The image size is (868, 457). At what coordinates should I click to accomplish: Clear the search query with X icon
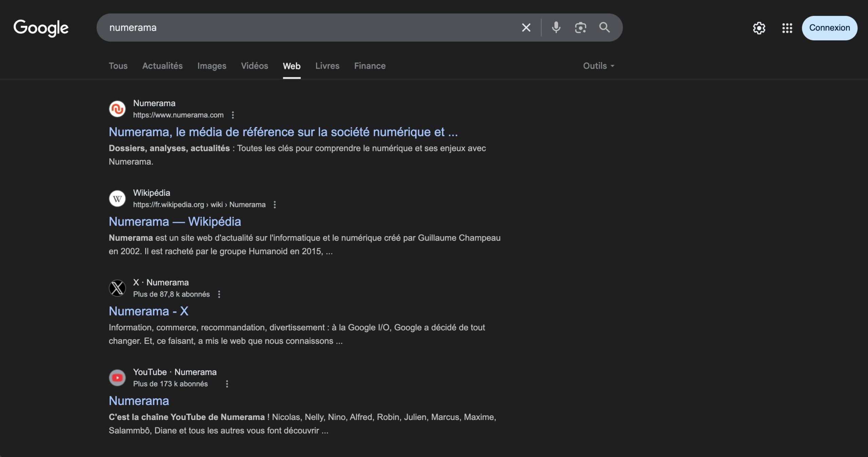[526, 27]
